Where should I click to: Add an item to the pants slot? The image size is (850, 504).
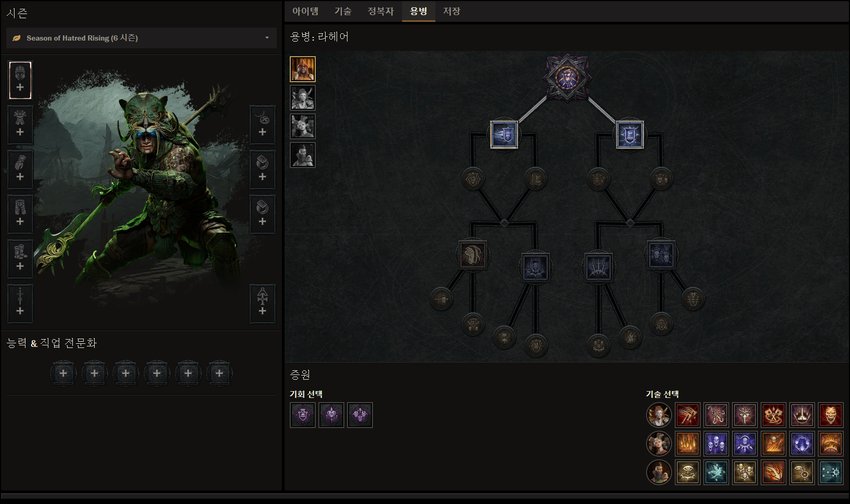point(20,214)
